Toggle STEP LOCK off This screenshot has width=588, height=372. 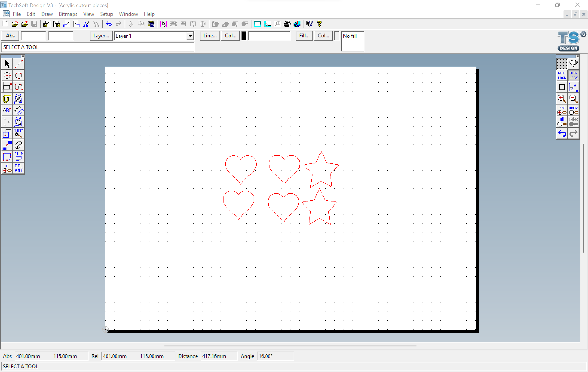[573, 75]
